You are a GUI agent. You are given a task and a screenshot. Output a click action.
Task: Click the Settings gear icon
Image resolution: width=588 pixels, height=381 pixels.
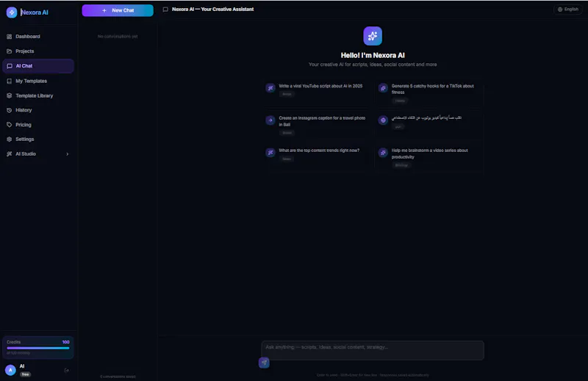pos(10,139)
